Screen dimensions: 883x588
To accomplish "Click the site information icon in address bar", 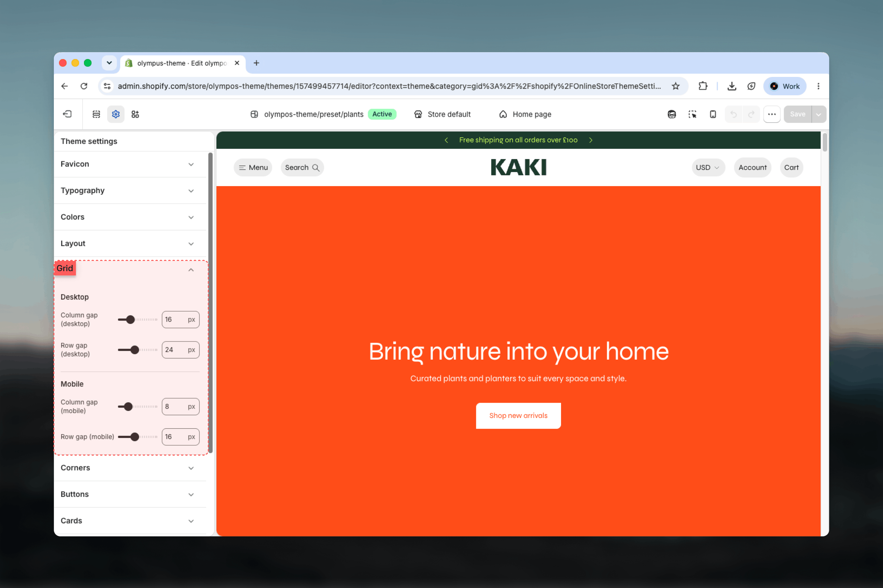I will tap(107, 86).
